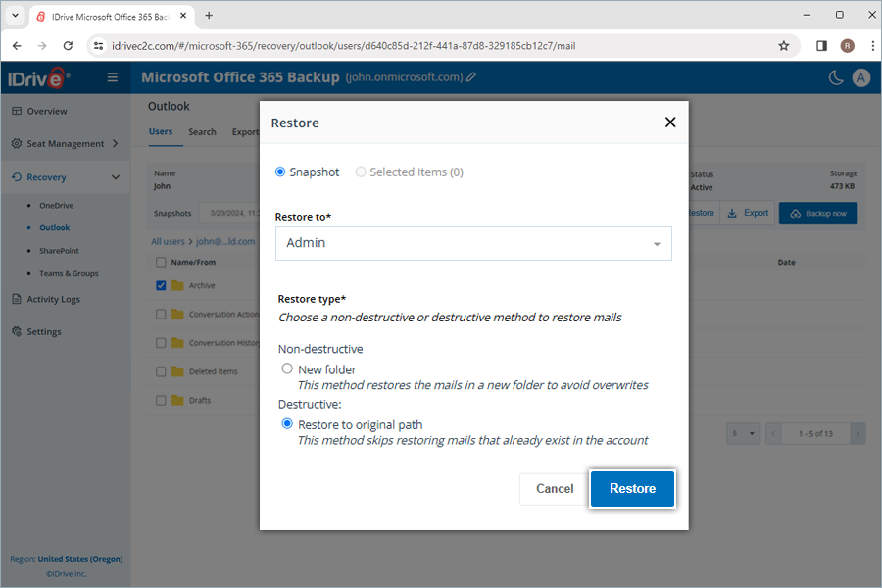882x588 pixels.
Task: Toggle dark mode with the moon icon
Action: point(834,77)
